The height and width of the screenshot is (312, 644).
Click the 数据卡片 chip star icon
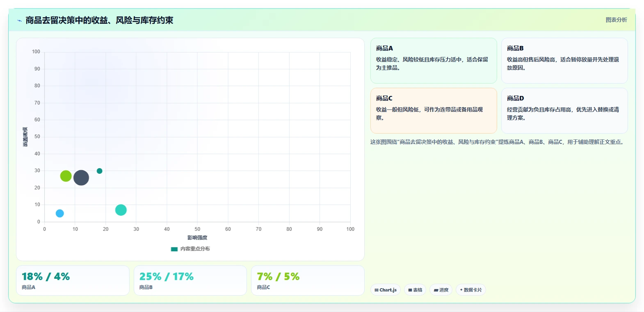461,290
